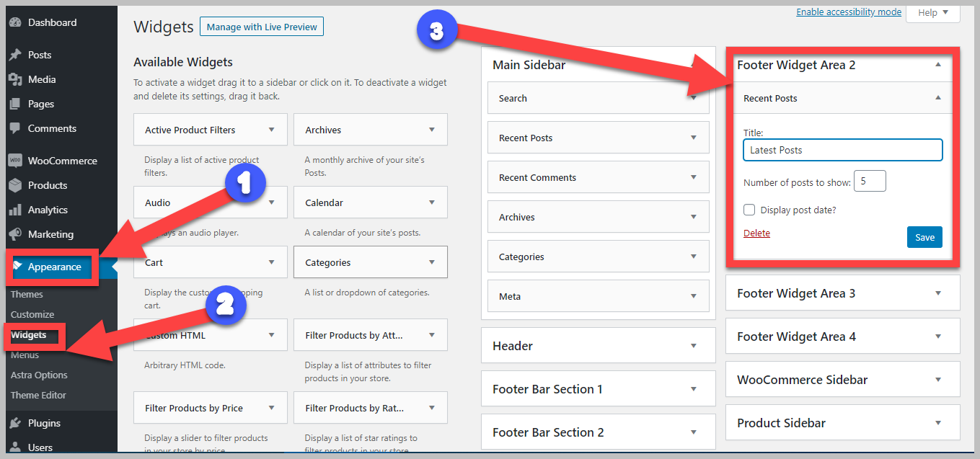Click the Title input field
This screenshot has height=459, width=980.
coord(842,150)
